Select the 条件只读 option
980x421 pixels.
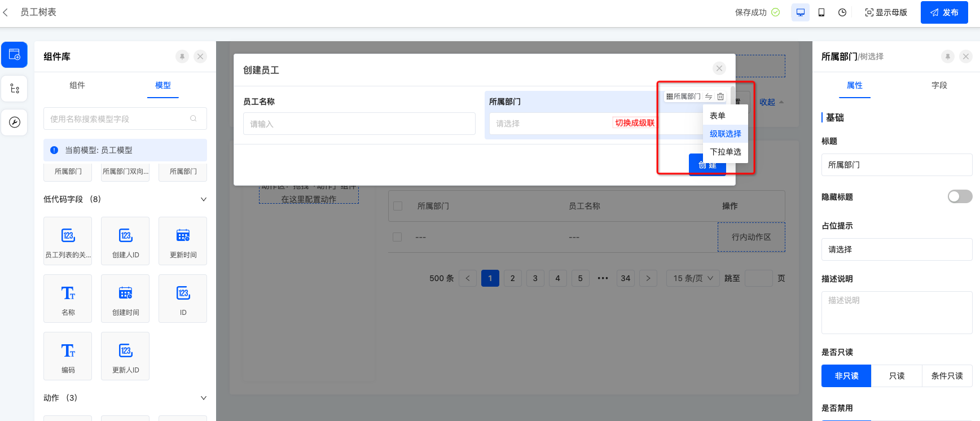click(947, 376)
